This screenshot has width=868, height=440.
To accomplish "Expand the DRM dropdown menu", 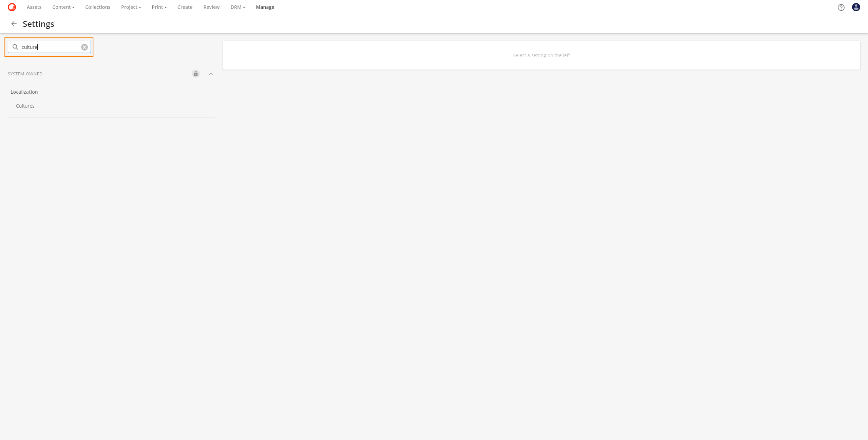I will [238, 7].
